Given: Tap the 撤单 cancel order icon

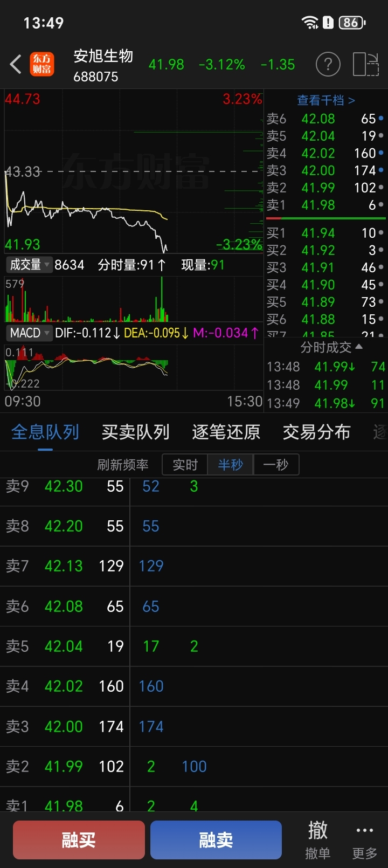Looking at the screenshot, I should 317,840.
